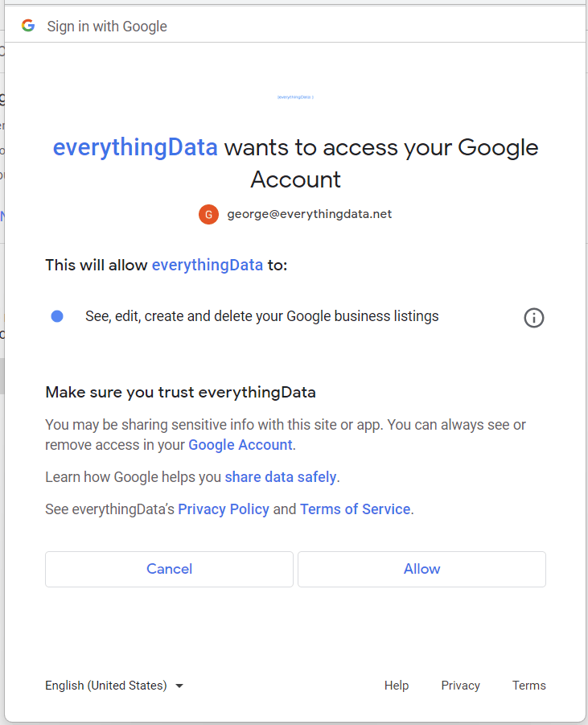The width and height of the screenshot is (588, 725).
Task: Open the permission info icon
Action: (534, 318)
